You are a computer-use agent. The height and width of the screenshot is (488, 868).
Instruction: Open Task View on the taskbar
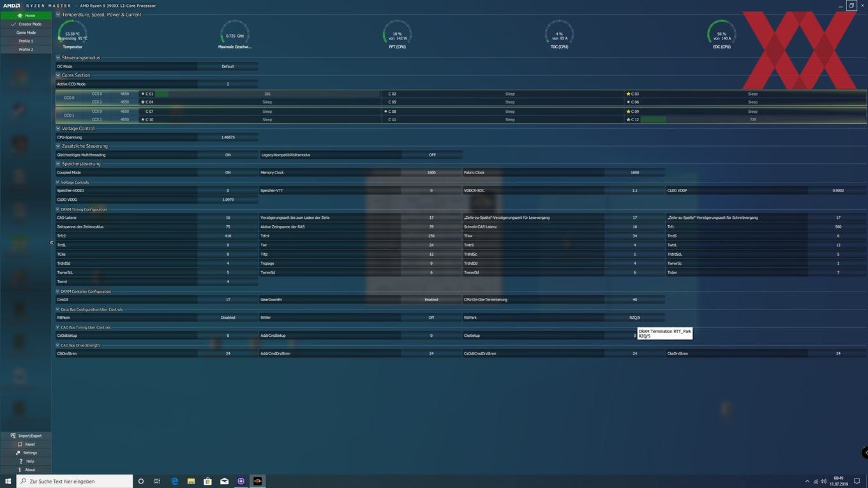[158, 481]
